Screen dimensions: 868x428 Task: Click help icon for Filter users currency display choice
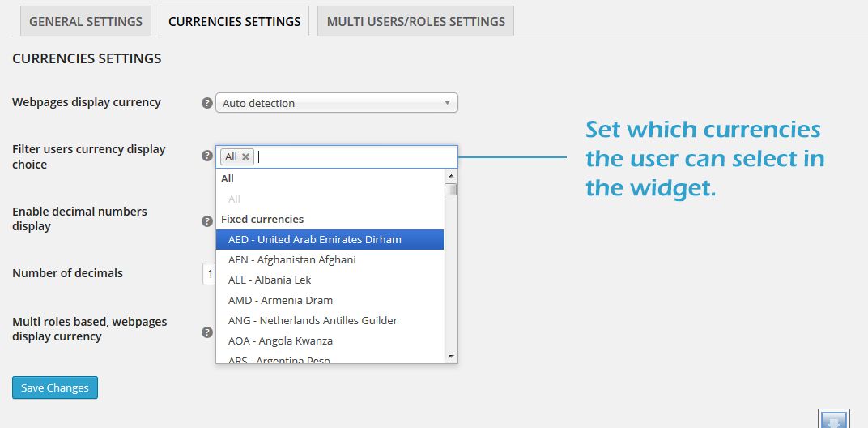tap(207, 156)
